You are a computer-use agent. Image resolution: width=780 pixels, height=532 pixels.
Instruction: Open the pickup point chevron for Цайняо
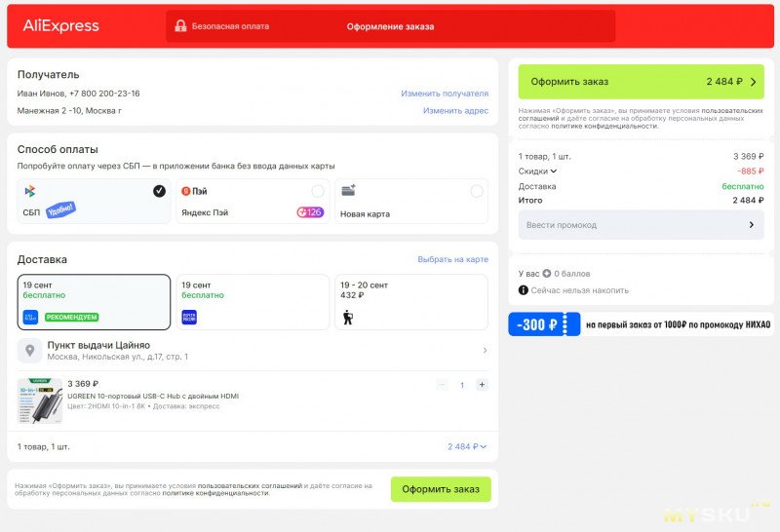[485, 351]
